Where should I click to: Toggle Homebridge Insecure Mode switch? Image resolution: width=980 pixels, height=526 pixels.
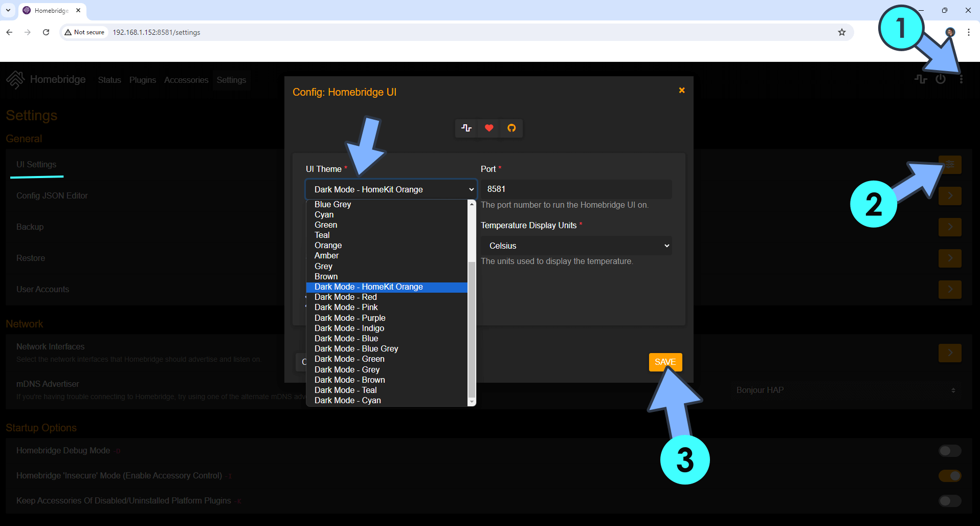(x=950, y=476)
